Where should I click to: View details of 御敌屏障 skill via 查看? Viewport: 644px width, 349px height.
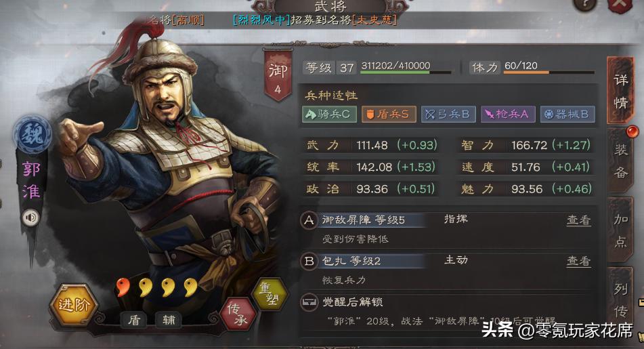579,220
